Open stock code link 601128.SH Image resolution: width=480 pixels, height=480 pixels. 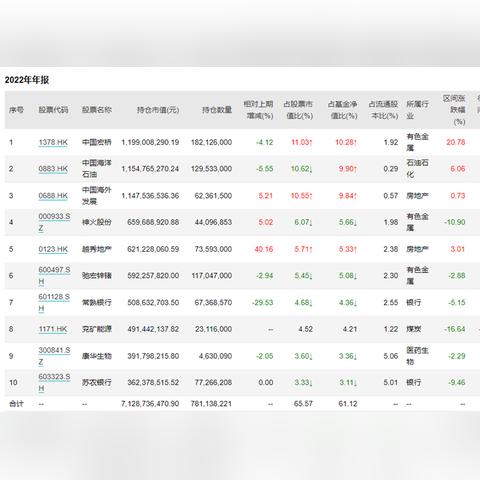pyautogui.click(x=54, y=302)
